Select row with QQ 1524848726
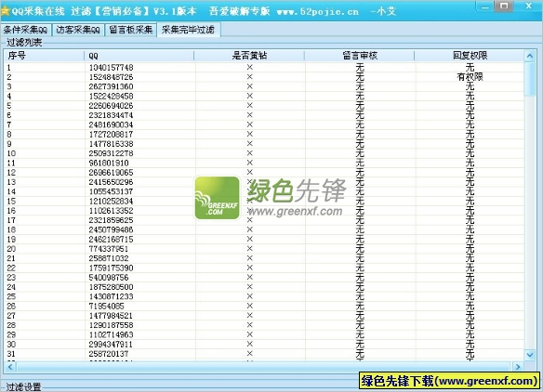This screenshot has height=392, width=543. [x=264, y=77]
